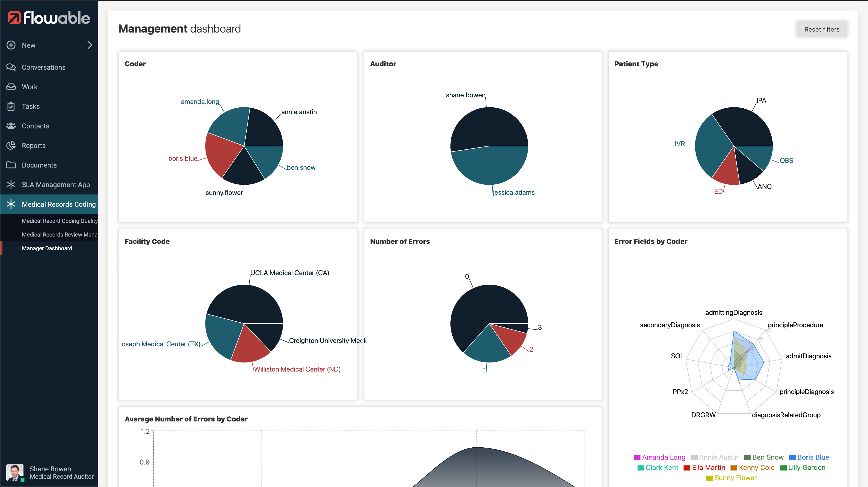
Task: Click the Contacts people icon
Action: pos(11,126)
